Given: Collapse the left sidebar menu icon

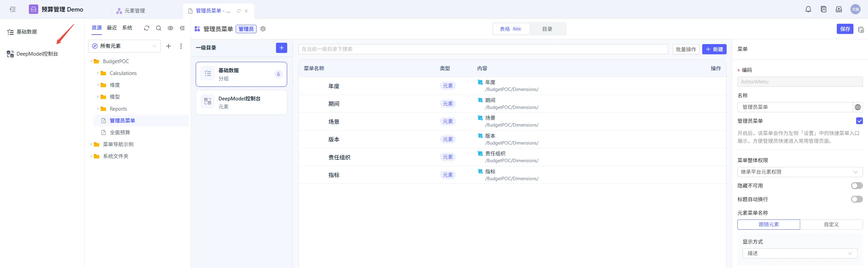Looking at the screenshot, I should [x=13, y=9].
